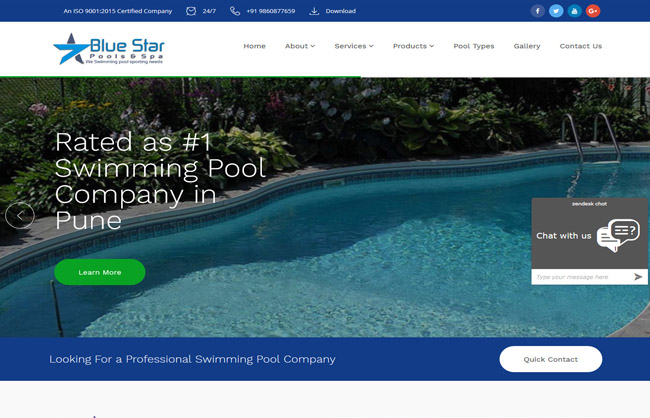Send chat message with arrow icon

638,277
